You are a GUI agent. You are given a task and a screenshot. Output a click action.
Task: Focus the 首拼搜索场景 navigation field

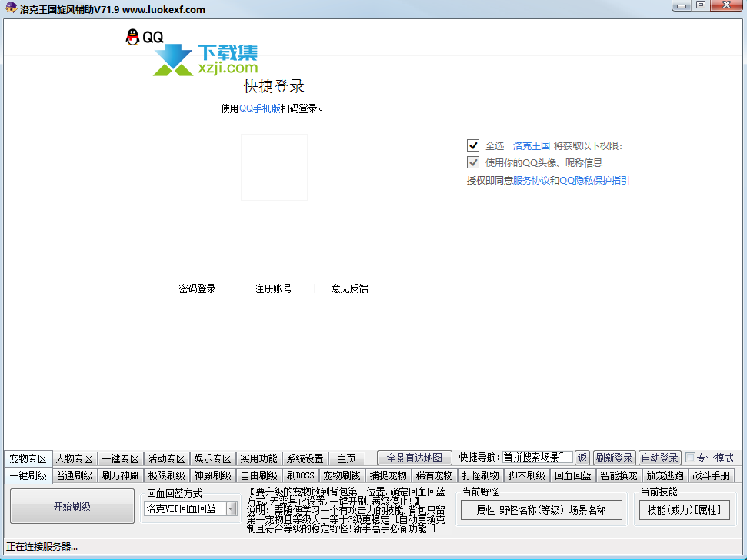[x=537, y=457]
